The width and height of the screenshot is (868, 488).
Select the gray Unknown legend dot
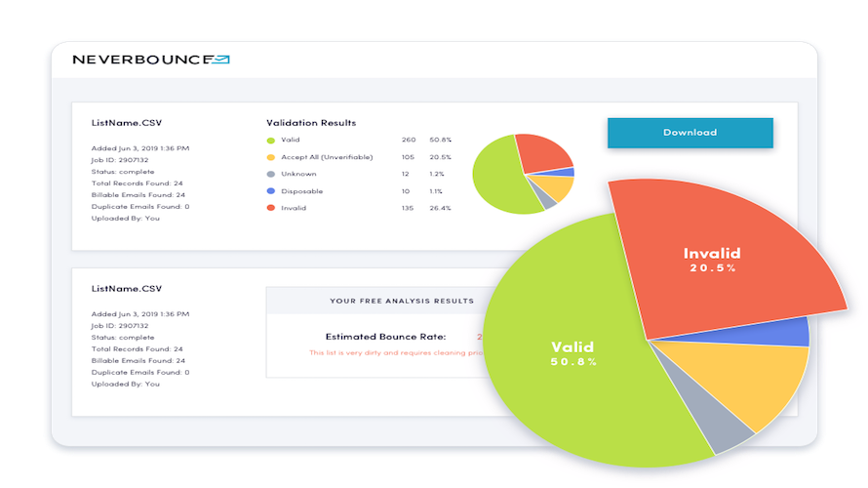click(x=271, y=174)
